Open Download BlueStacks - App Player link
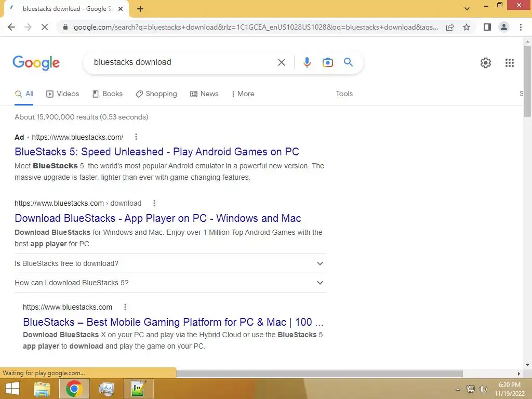The height and width of the screenshot is (399, 532). pos(158,218)
